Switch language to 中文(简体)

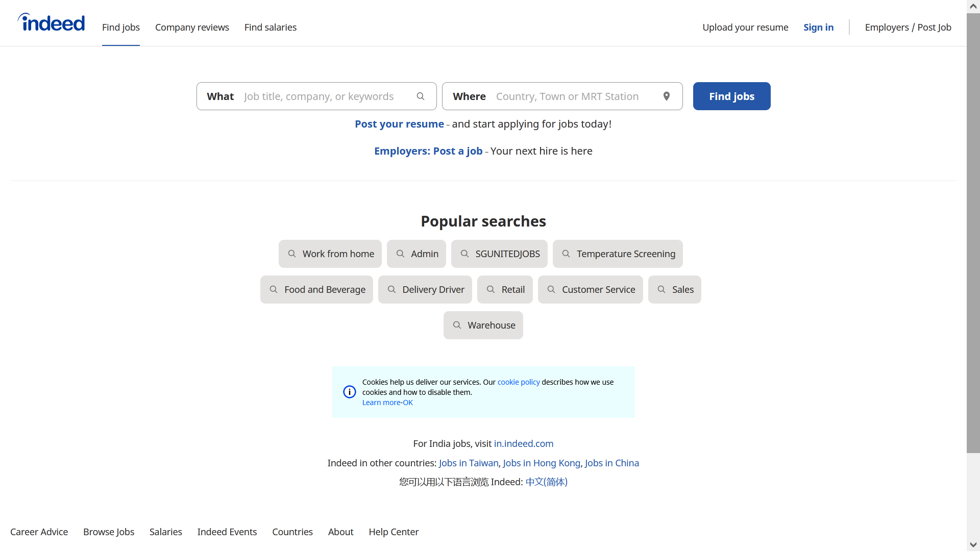tap(547, 482)
